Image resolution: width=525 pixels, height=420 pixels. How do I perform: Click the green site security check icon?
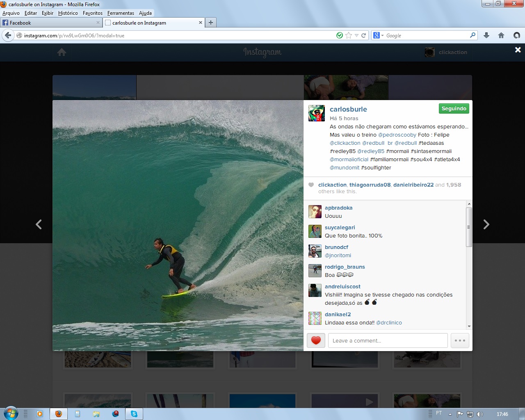[340, 35]
